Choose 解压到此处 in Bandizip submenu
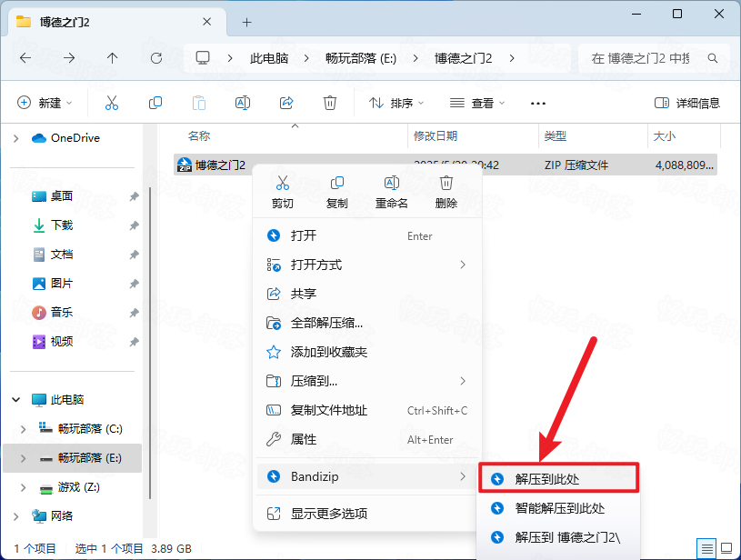 tap(559, 479)
